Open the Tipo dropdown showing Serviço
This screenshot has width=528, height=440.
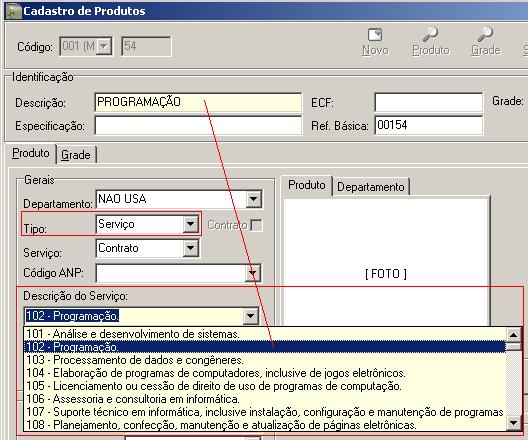click(x=191, y=224)
